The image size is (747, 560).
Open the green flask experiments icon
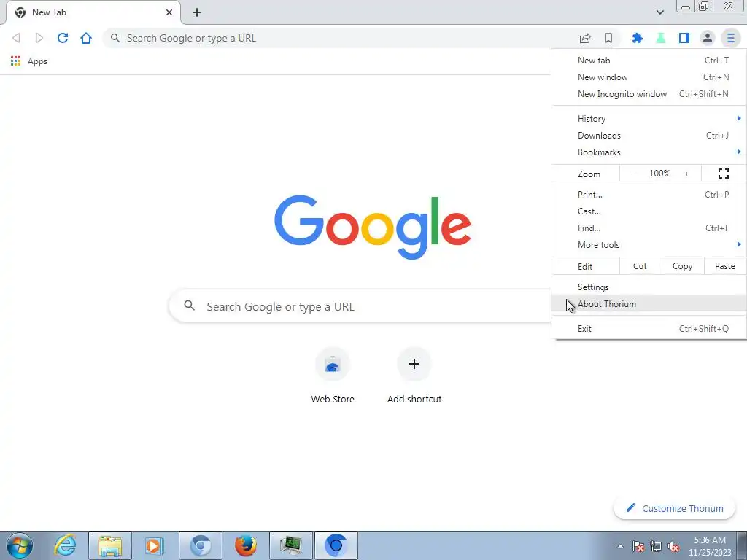pyautogui.click(x=661, y=38)
